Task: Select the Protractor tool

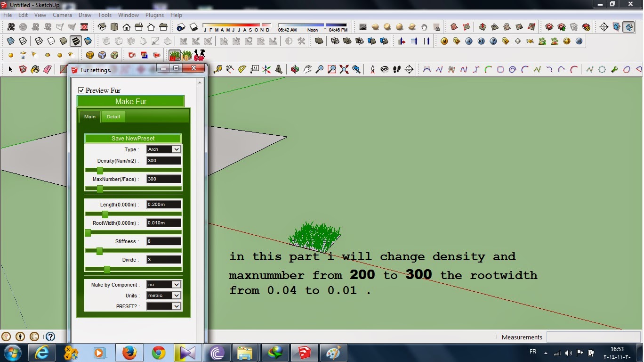Action: 242,70
